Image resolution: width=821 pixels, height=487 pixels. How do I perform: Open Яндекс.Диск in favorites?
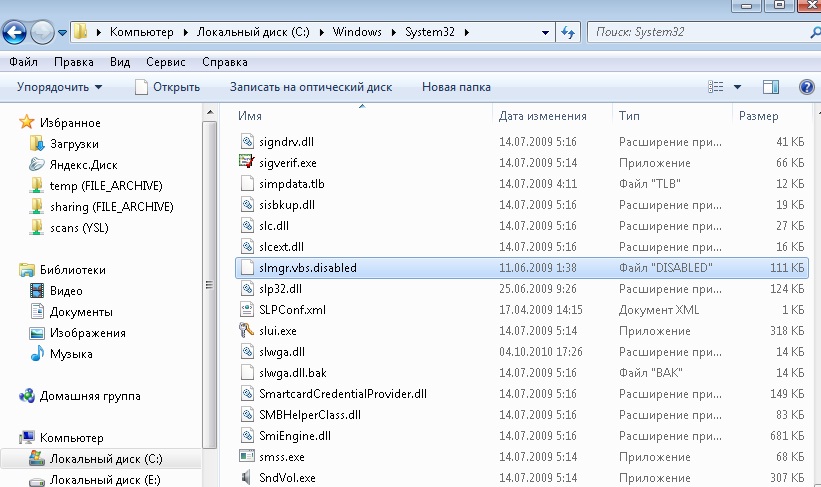coord(83,165)
